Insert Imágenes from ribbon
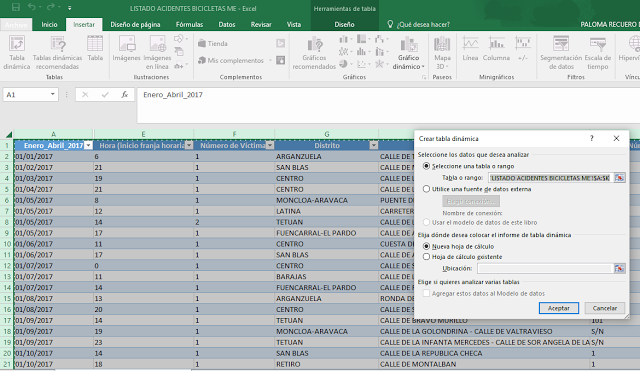 pos(127,49)
